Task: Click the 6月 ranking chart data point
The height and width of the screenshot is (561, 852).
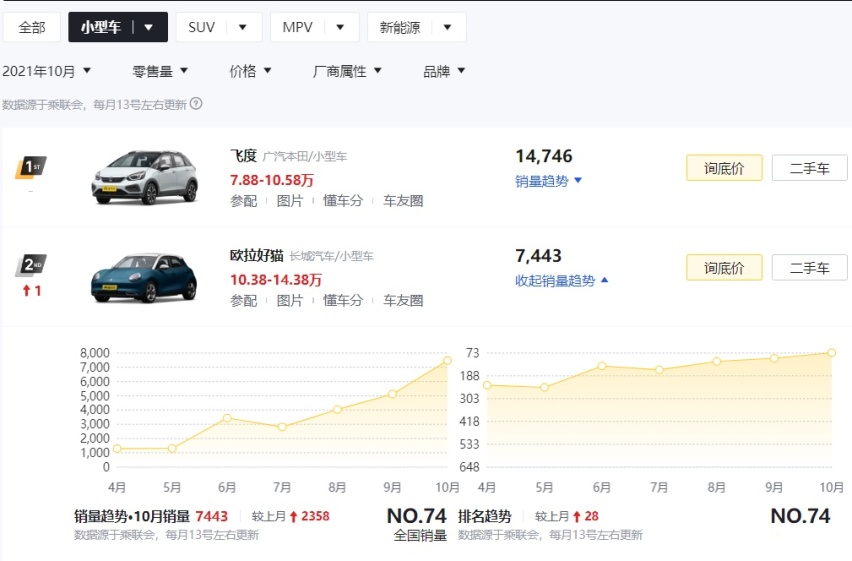Action: (602, 366)
